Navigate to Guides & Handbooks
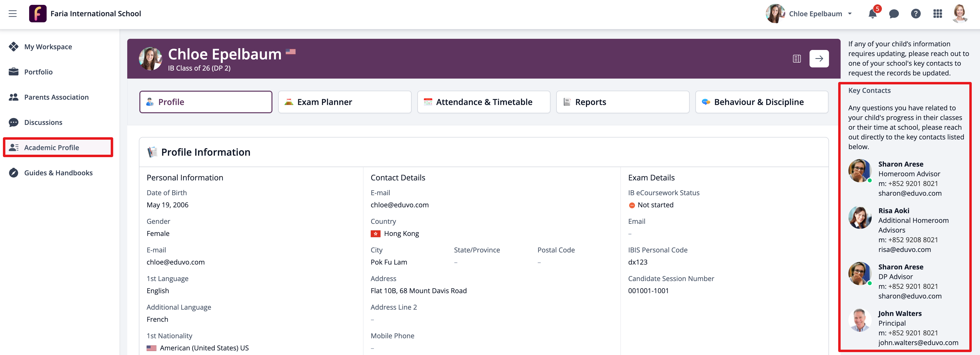The image size is (980, 355). point(58,173)
